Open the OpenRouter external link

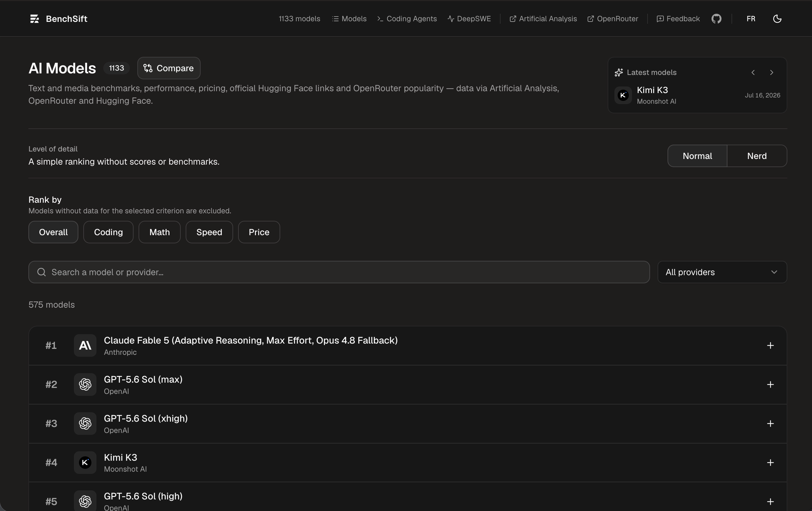(x=612, y=19)
